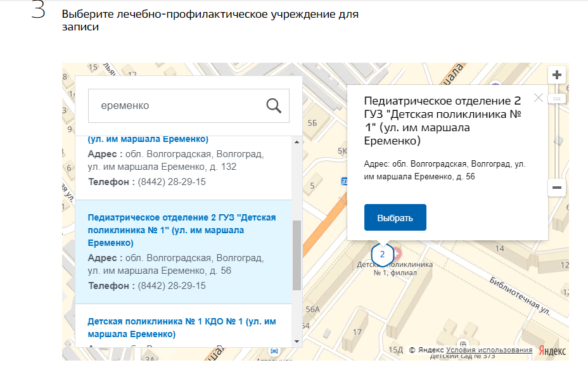Click map label "Детская поликлиника № 1, филиал"
Viewport: 588px width, 365px height.
(x=395, y=269)
